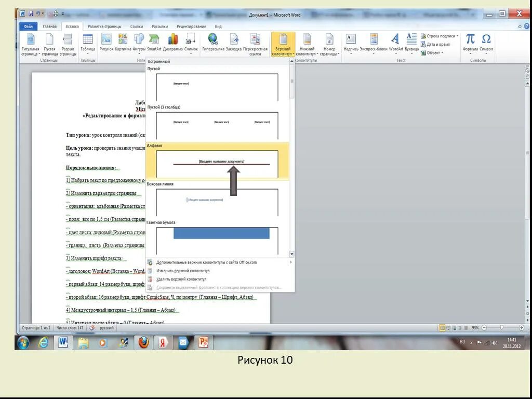Screen dimensions: 532x399
Task: Adjust the zoom slider handle
Action: [x=501, y=328]
